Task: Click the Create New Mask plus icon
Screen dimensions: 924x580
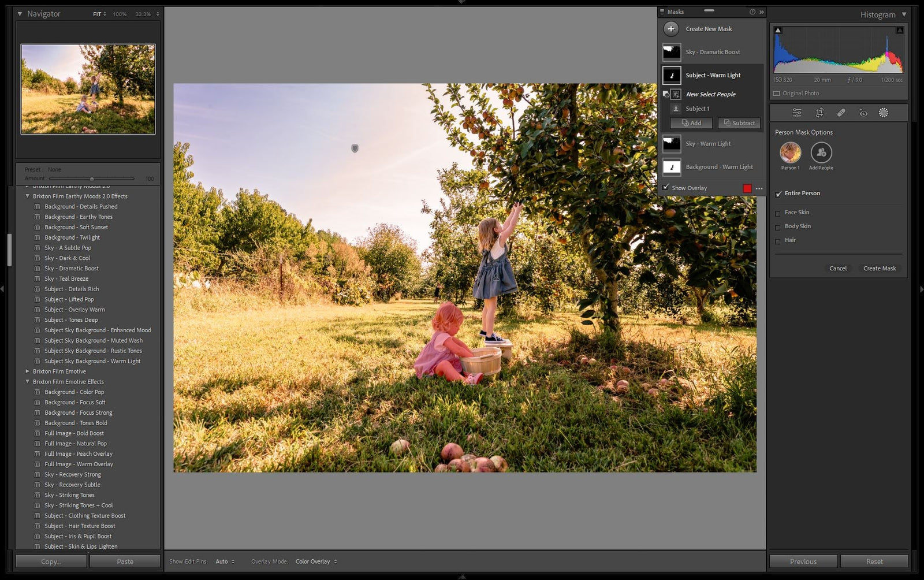Action: [670, 29]
